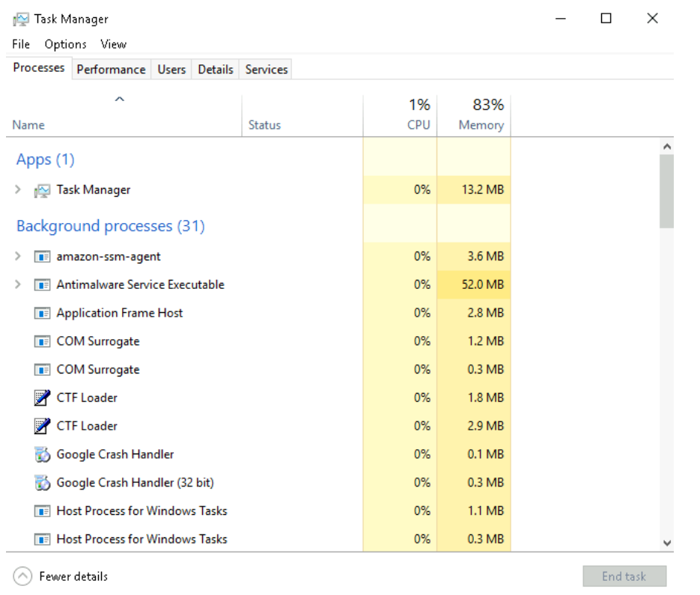Click the Google Crash Handler icon
Screen dimensions: 700x595
click(42, 454)
